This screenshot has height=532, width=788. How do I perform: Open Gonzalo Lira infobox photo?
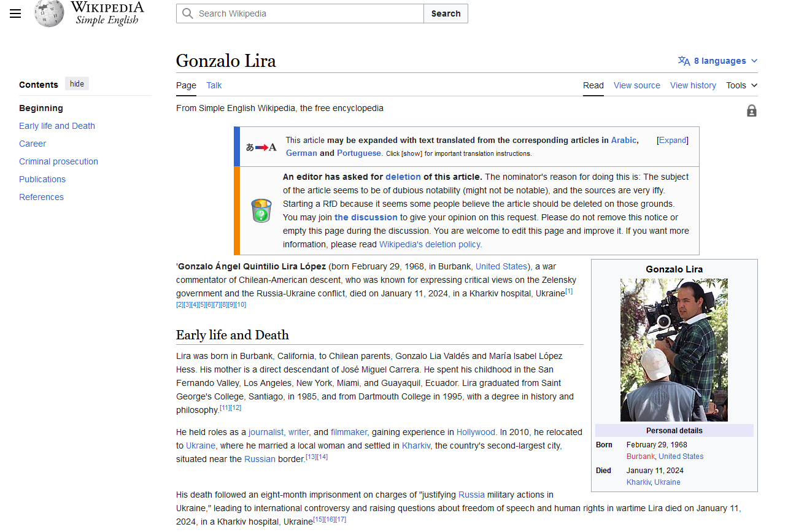pyautogui.click(x=674, y=350)
